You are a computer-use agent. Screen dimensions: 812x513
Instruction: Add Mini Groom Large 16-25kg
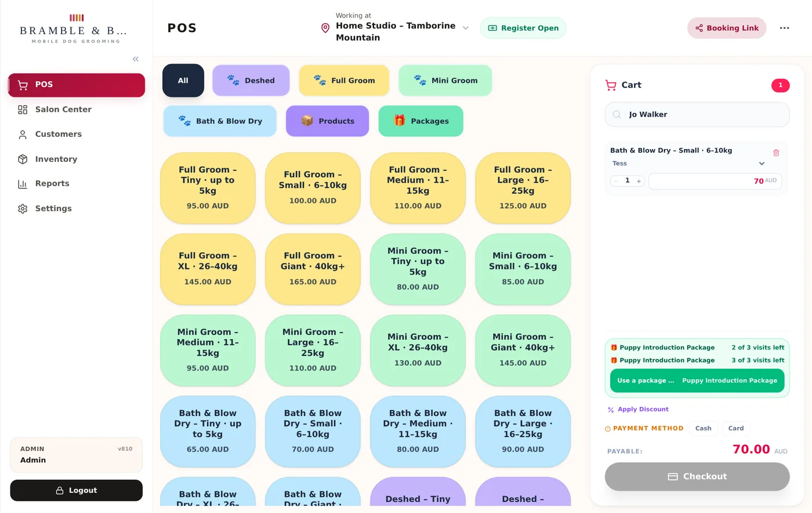[313, 350]
